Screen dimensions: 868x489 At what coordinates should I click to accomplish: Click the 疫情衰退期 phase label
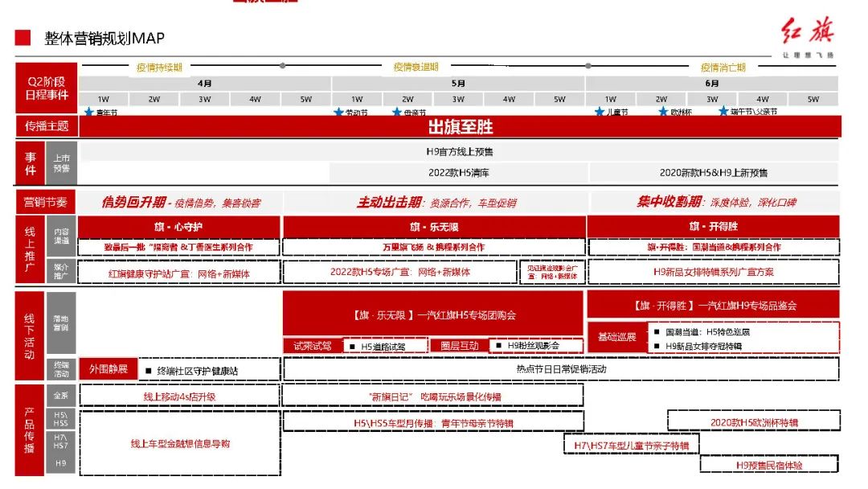click(x=416, y=67)
